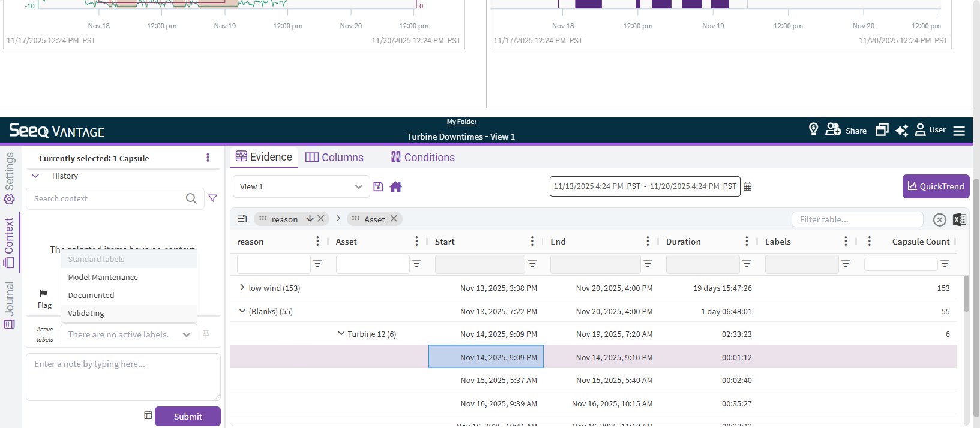Collapse the Turbine 12 (6) group
Image resolution: width=980 pixels, height=428 pixels.
(x=341, y=334)
